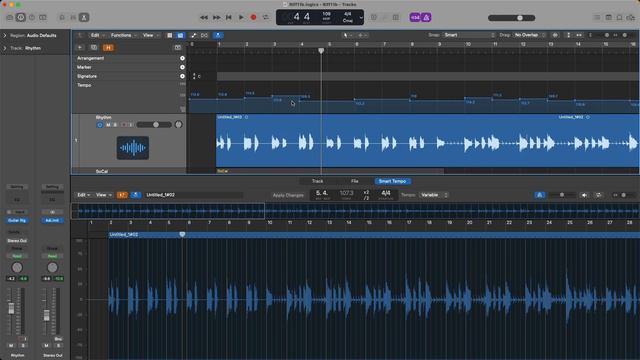Open Tracks area Functions menu
This screenshot has height=360, width=640.
tap(124, 36)
